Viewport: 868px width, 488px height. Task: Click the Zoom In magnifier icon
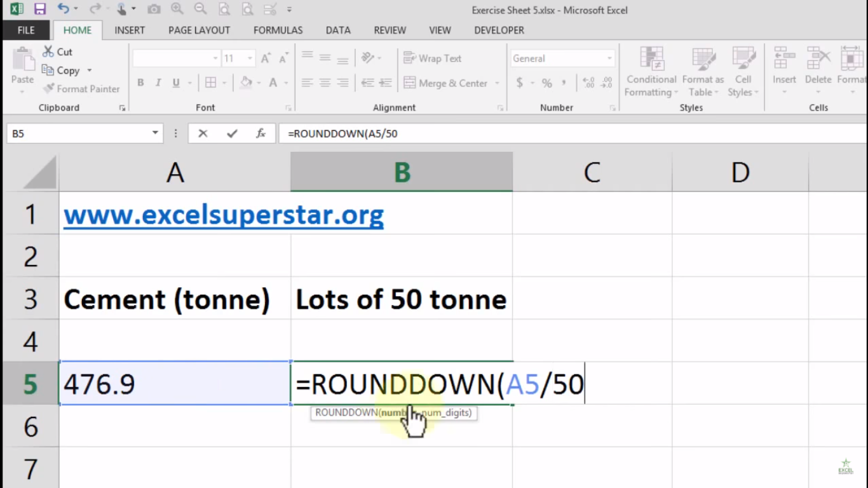point(177,9)
